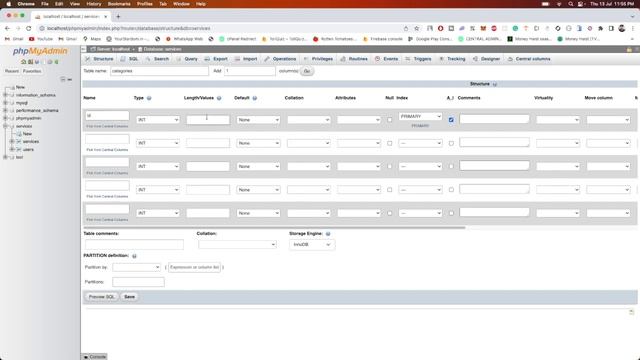Screen dimensions: 640x360
Task: Click the services table icon in tree
Action: 19,142
